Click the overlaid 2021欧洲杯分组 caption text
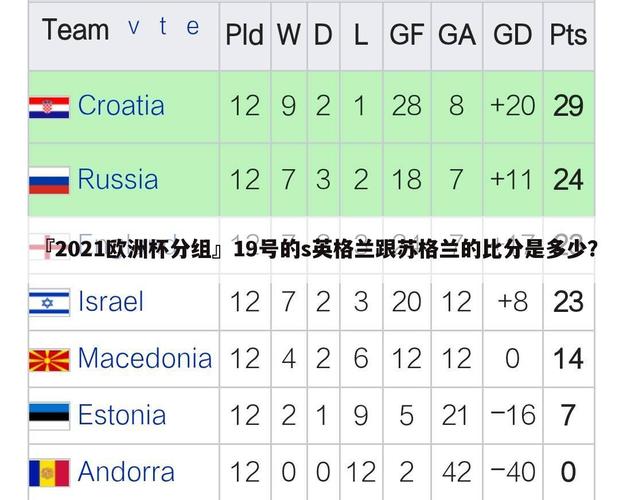Viewport: 619px width, 500px height. click(x=321, y=250)
